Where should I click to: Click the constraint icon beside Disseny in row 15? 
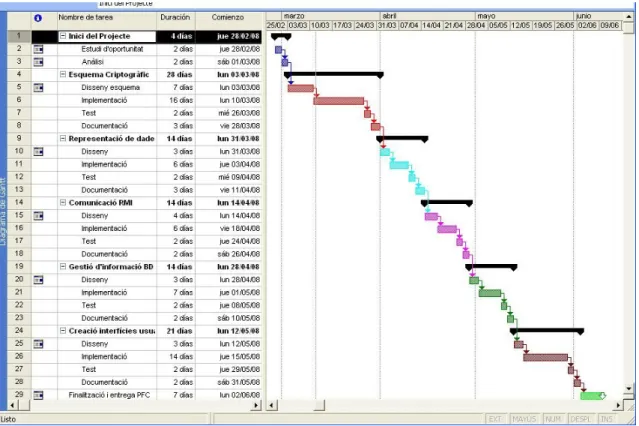click(38, 216)
